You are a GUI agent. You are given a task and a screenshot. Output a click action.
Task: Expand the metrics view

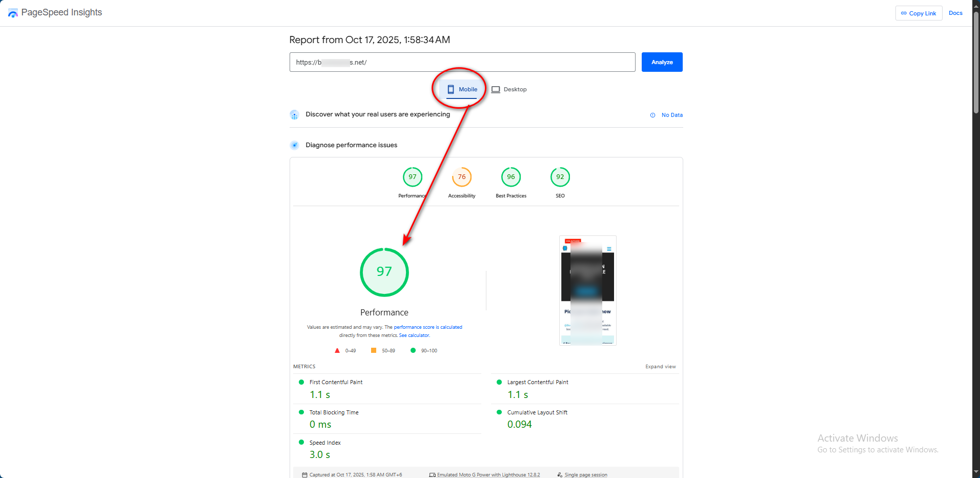[x=661, y=367]
